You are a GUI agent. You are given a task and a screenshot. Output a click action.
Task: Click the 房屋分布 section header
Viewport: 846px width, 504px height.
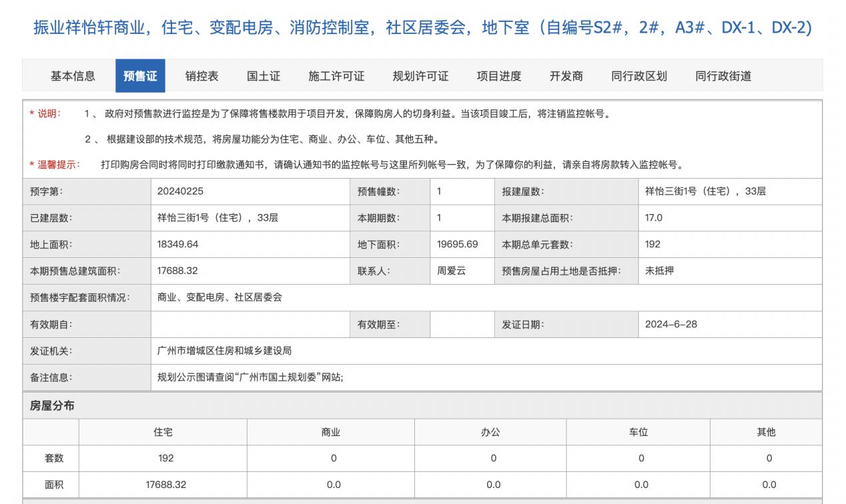[52, 405]
